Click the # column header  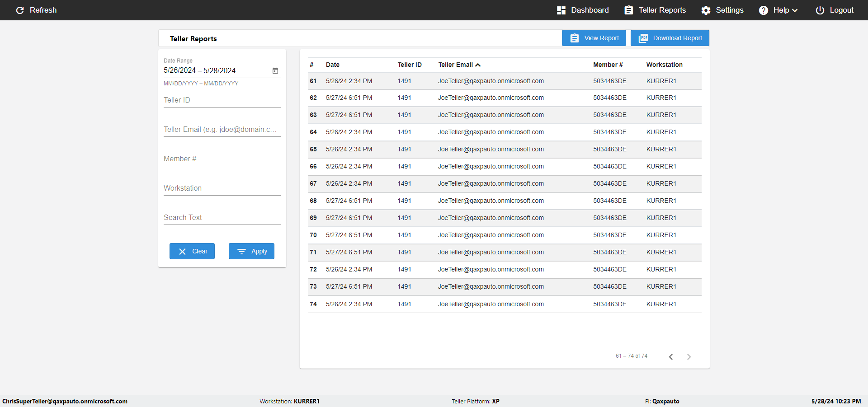pos(311,65)
